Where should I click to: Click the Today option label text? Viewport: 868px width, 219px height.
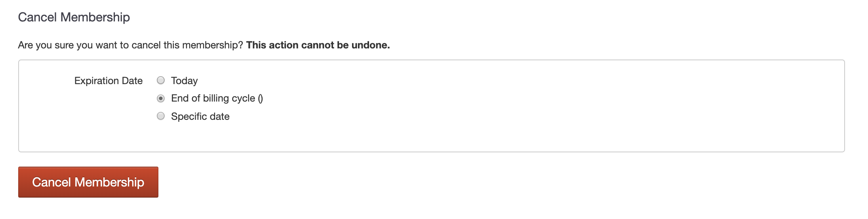(x=184, y=81)
